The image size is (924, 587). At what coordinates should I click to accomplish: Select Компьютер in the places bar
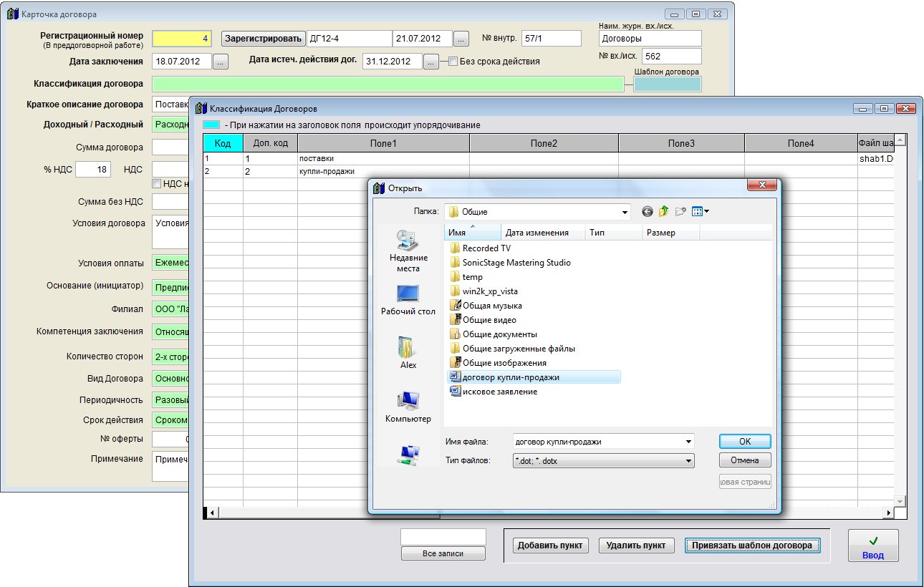pyautogui.click(x=408, y=407)
